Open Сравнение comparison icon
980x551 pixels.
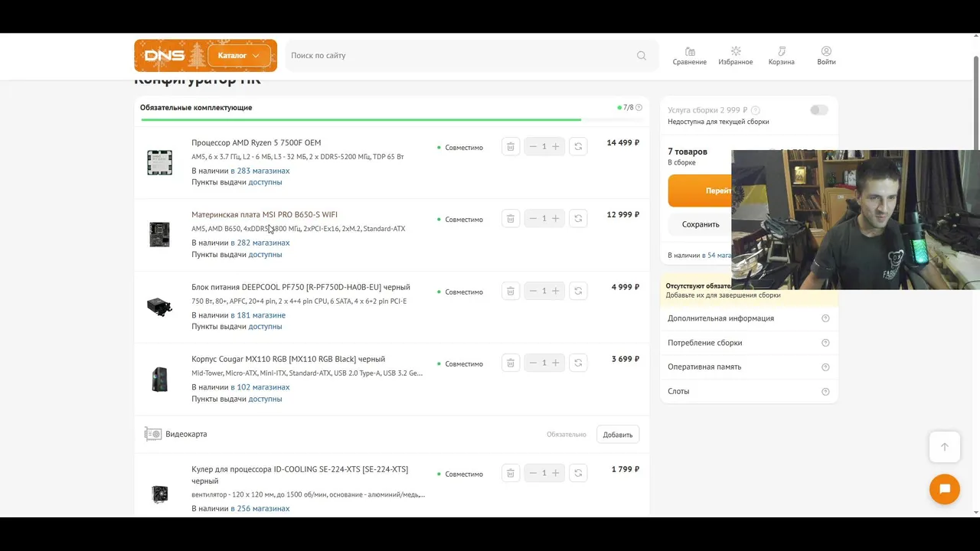pyautogui.click(x=690, y=56)
